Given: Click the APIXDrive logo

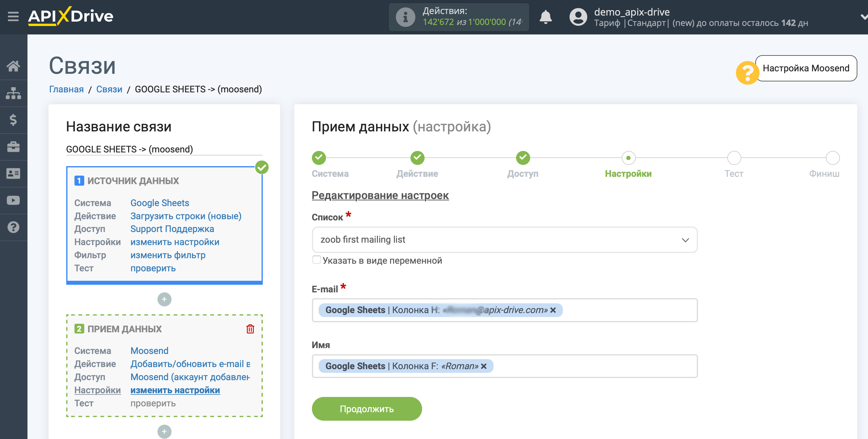Looking at the screenshot, I should (x=71, y=16).
